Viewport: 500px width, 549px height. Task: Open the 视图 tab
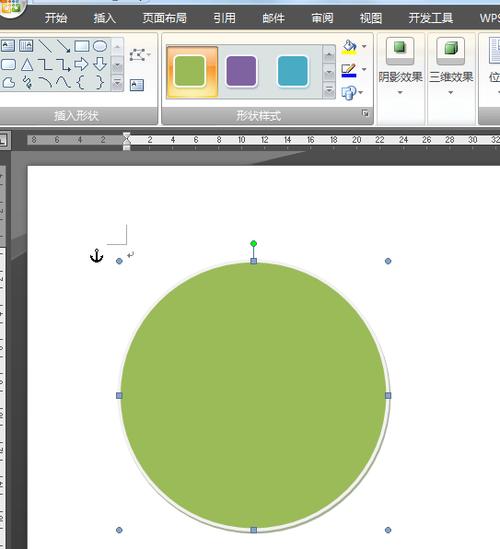371,18
